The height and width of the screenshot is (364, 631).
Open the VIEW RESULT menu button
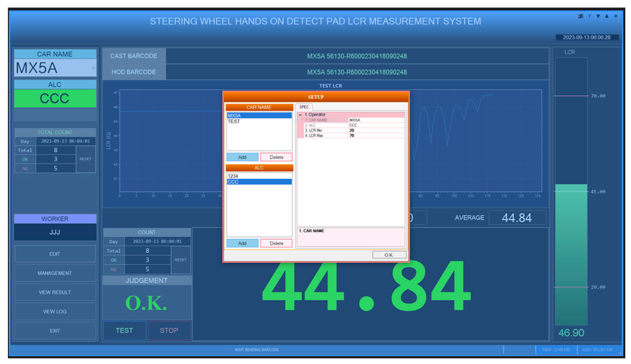point(55,292)
